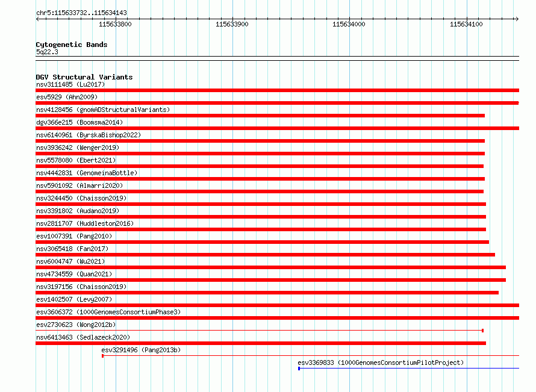
Task: Click the Cytogenetic Bands track title
Action: point(72,45)
